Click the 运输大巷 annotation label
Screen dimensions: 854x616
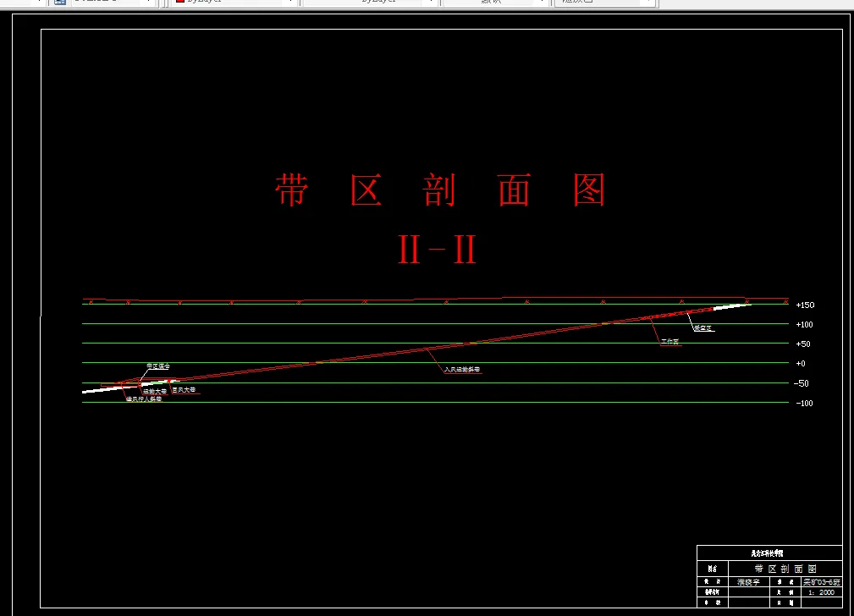pos(155,391)
